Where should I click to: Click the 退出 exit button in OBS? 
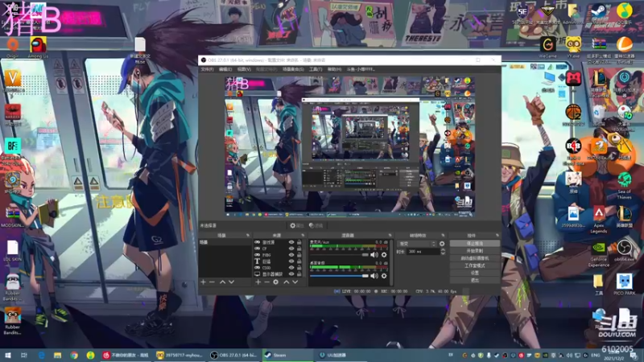pyautogui.click(x=475, y=280)
